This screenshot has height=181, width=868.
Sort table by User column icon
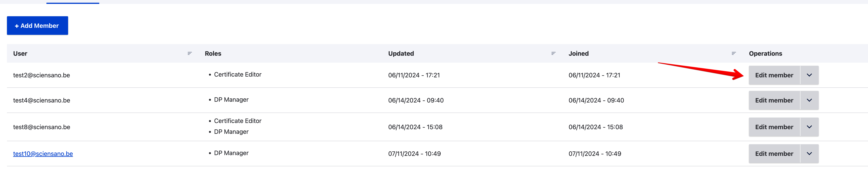coord(190,53)
